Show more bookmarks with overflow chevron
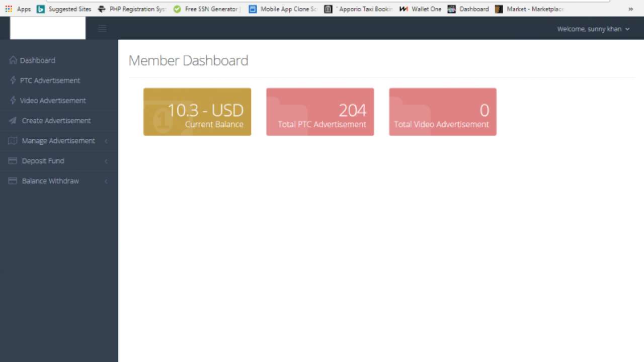 [x=631, y=9]
